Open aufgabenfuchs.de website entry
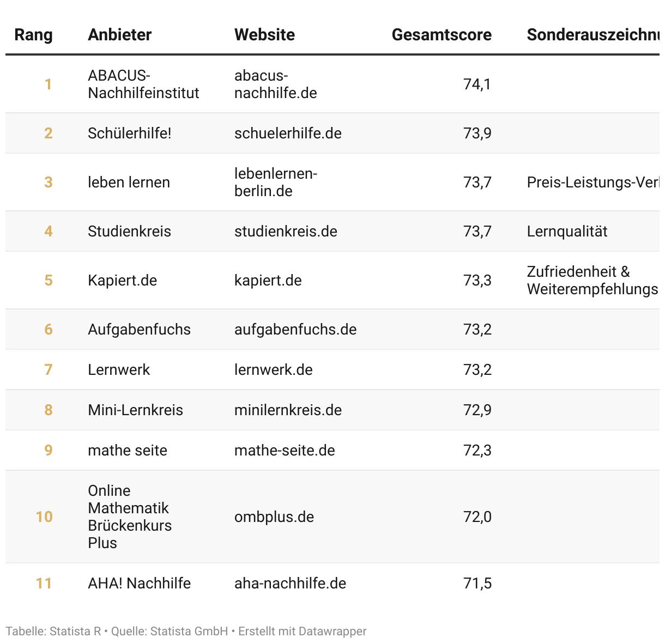 [295, 330]
